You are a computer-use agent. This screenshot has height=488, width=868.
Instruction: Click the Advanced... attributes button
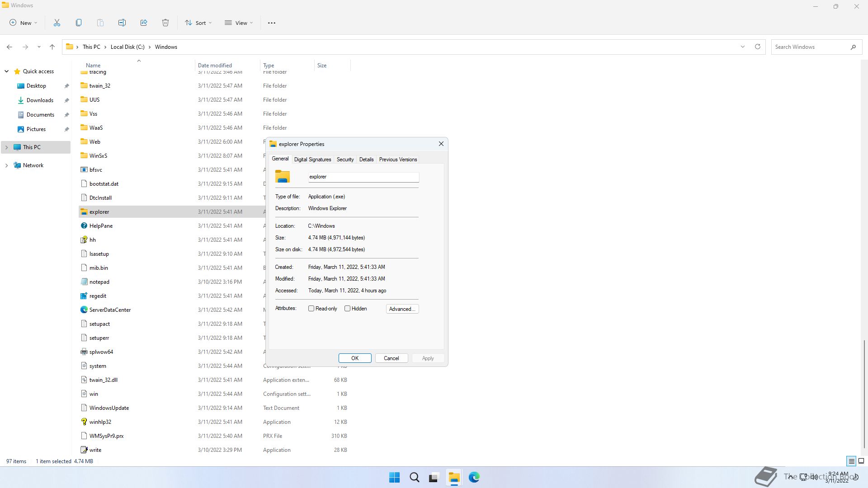click(402, 309)
